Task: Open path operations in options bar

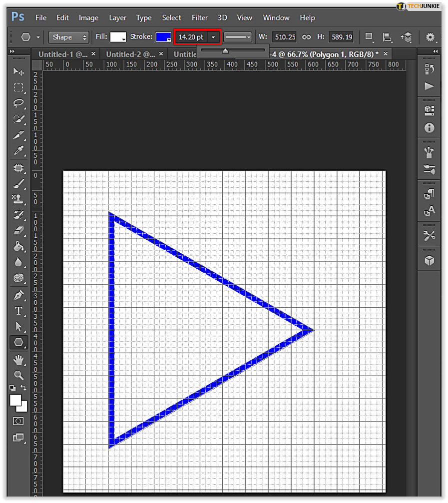Action: point(369,37)
